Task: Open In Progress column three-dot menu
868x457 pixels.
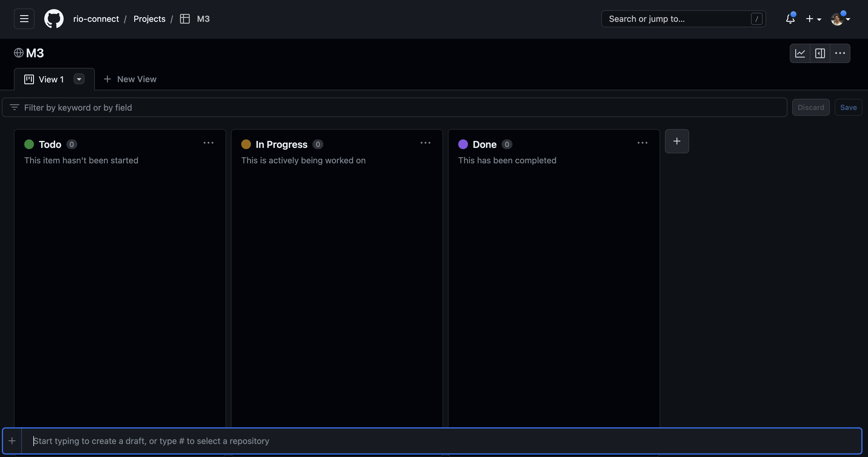Action: [425, 143]
